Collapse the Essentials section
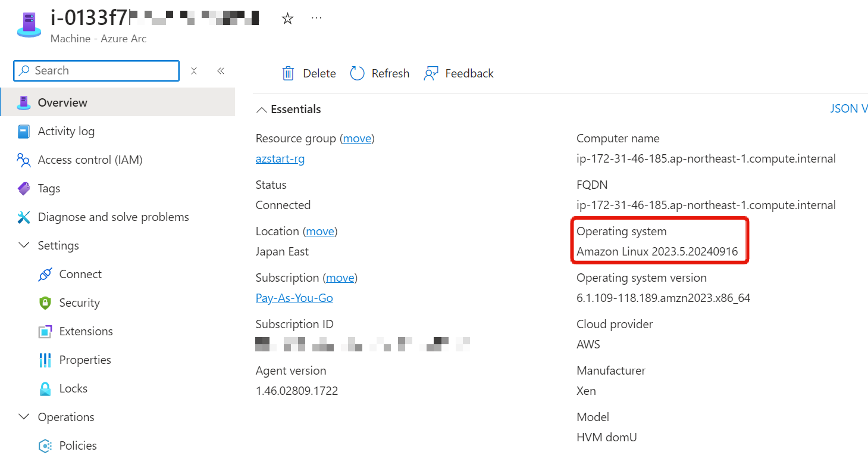The height and width of the screenshot is (455, 868). point(289,109)
